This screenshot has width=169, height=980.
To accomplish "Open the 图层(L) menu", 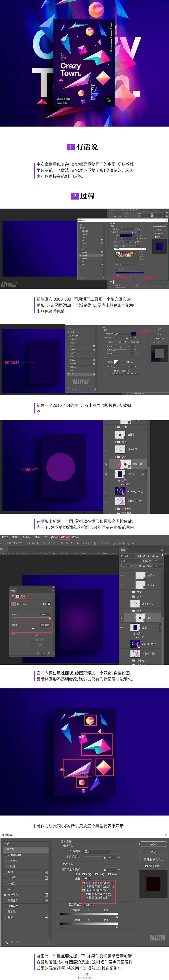I will tap(6, 537).
